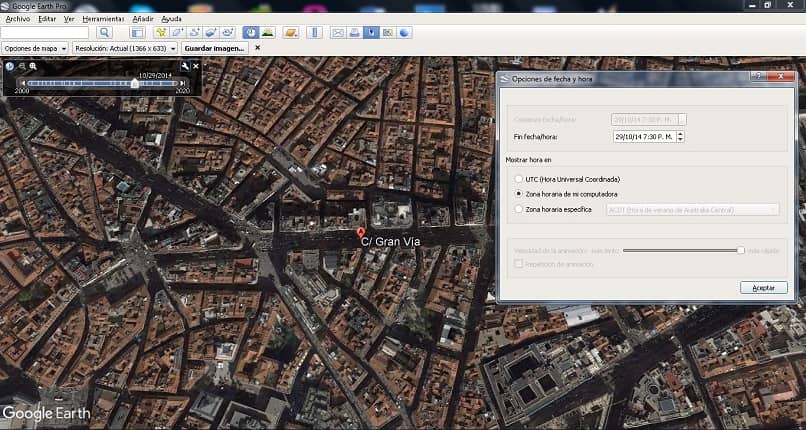Viewport: 806px width, 430px height.
Task: Open the Ayuda menu
Action: 171,18
